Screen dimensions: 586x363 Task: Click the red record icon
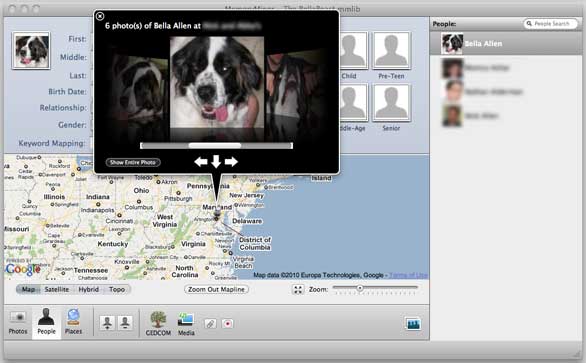(x=228, y=324)
